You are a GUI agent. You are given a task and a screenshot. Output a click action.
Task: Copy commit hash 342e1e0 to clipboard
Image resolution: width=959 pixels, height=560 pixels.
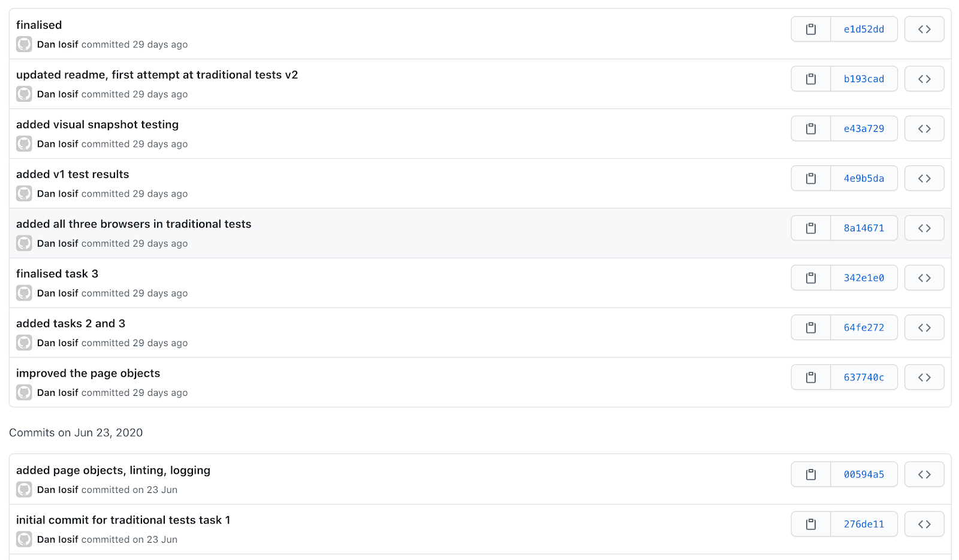pyautogui.click(x=810, y=278)
